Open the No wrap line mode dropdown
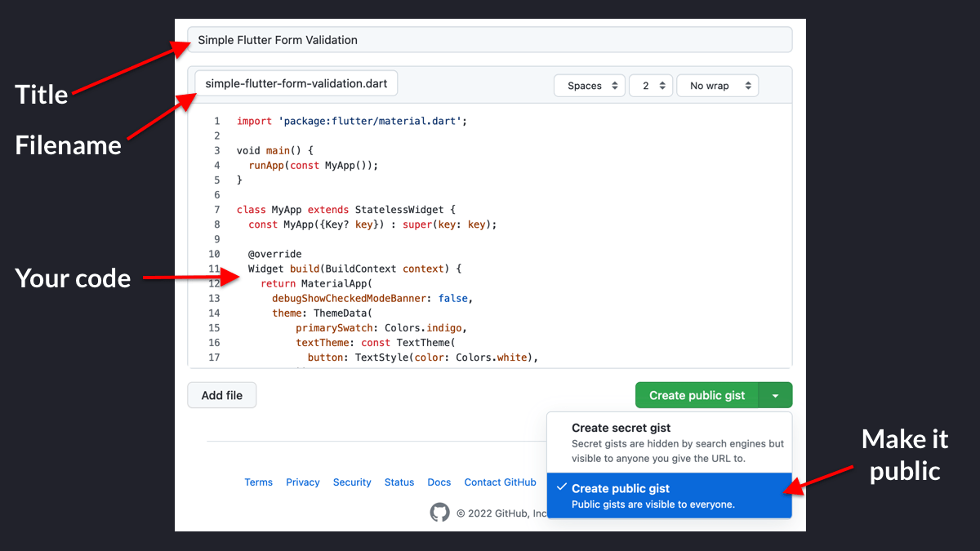Viewport: 980px width, 551px height. (x=717, y=86)
